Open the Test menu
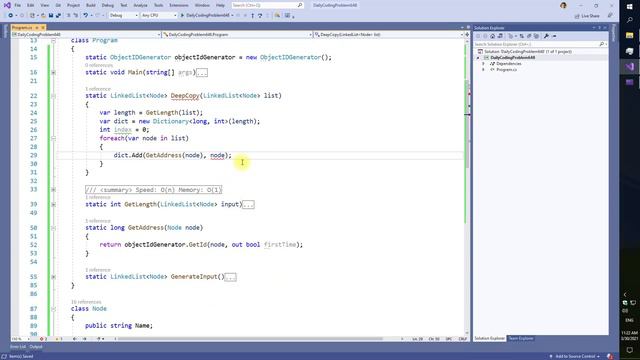Screen dimensions: 640x360 pyautogui.click(x=124, y=5)
